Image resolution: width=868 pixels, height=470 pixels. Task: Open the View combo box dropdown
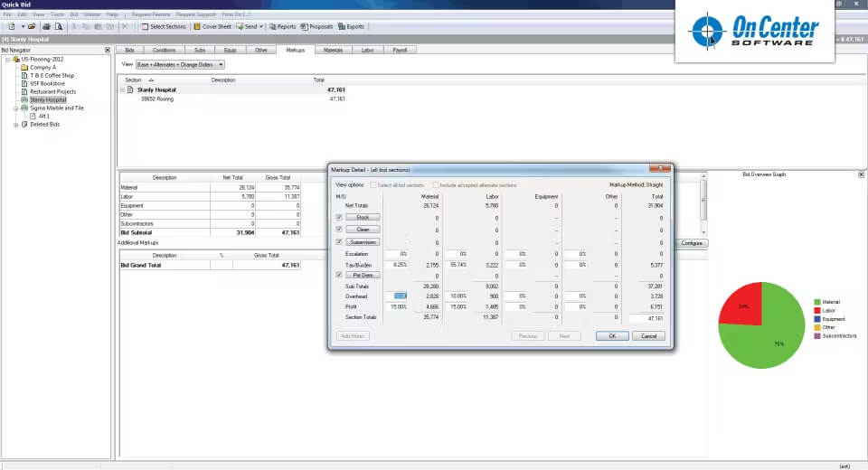221,65
